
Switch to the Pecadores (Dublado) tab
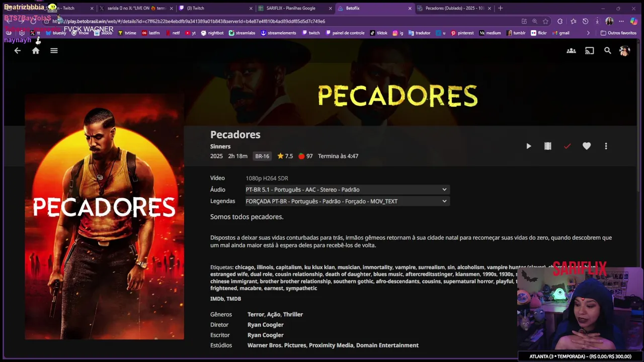tap(454, 9)
